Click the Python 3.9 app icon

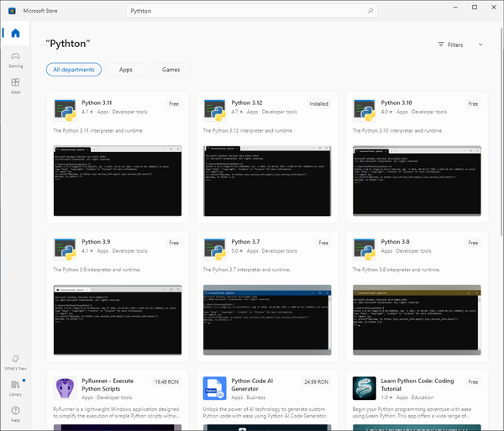tap(65, 249)
